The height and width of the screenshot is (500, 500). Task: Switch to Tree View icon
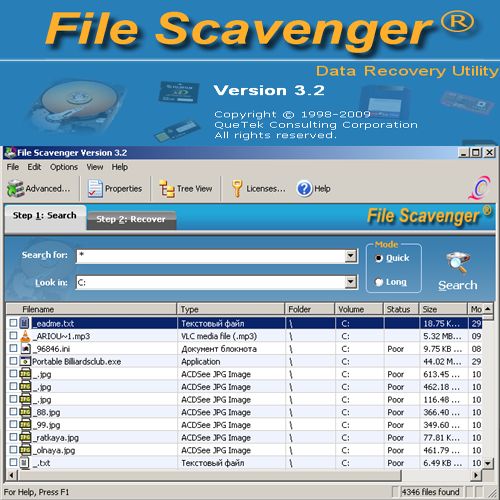[167, 189]
